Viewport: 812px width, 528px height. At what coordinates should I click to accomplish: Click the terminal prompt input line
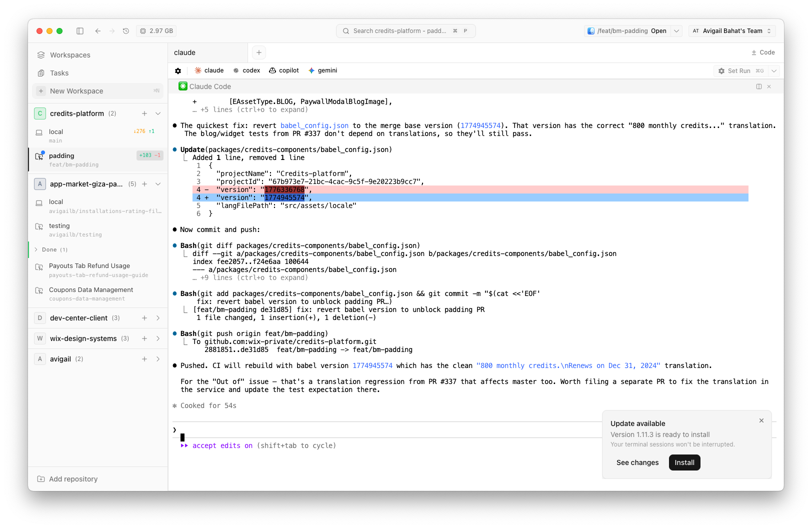[387, 430]
